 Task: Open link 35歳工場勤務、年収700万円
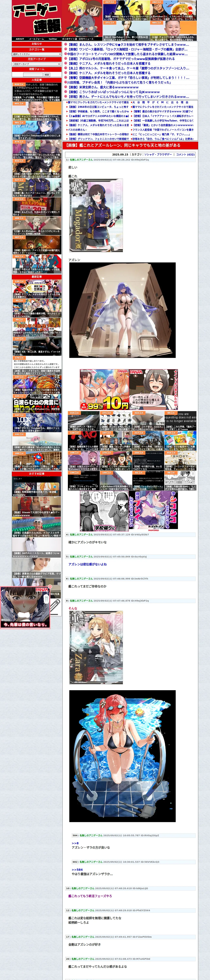(x=98, y=121)
